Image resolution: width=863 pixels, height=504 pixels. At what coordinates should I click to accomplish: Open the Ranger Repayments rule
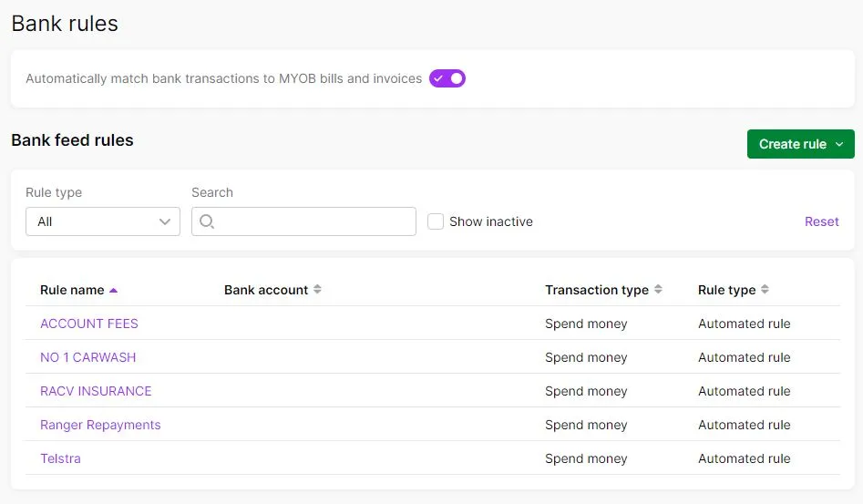pyautogui.click(x=100, y=425)
